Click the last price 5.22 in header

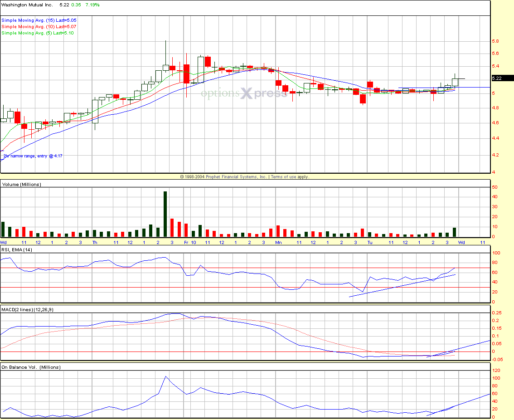point(64,5)
